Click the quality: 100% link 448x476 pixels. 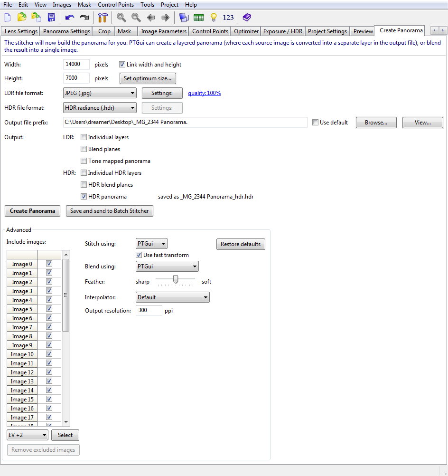point(204,93)
